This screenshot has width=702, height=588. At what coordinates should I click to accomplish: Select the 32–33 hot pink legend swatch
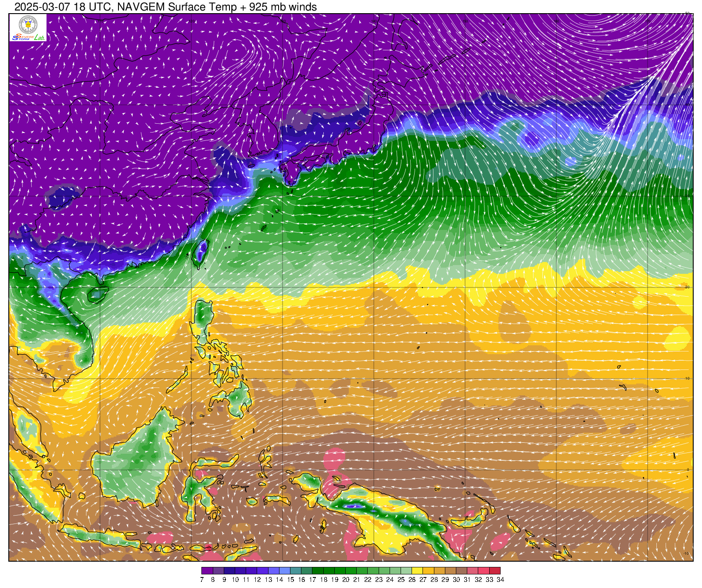(x=484, y=571)
